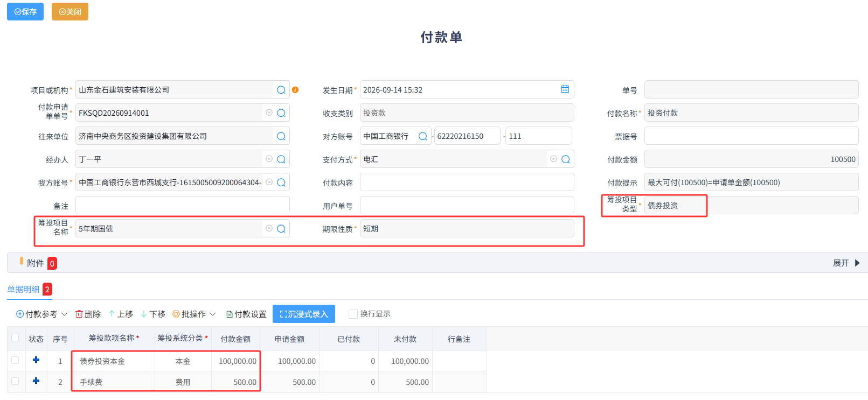This screenshot has width=868, height=400.
Task: Check the select-all header checkbox
Action: 15,338
